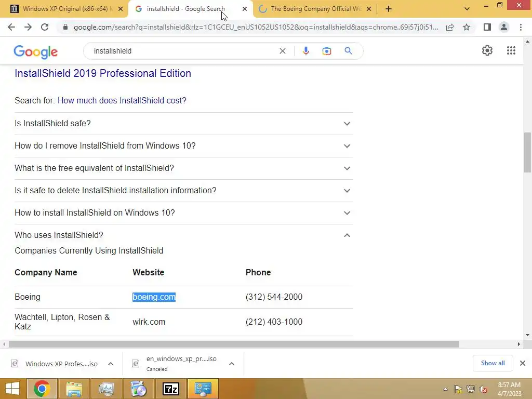The width and height of the screenshot is (532, 399).
Task: Reload the current page
Action: (45, 27)
